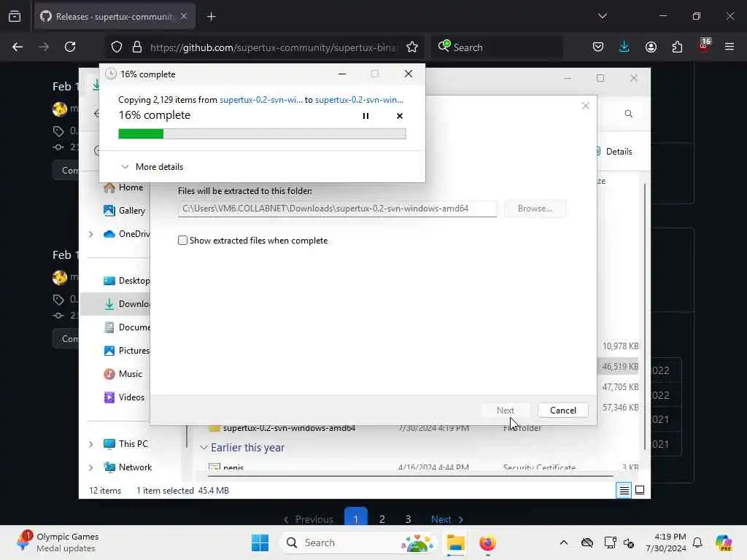Open Desktop in Explorer sidebar
The width and height of the screenshot is (747, 560).
click(x=126, y=281)
